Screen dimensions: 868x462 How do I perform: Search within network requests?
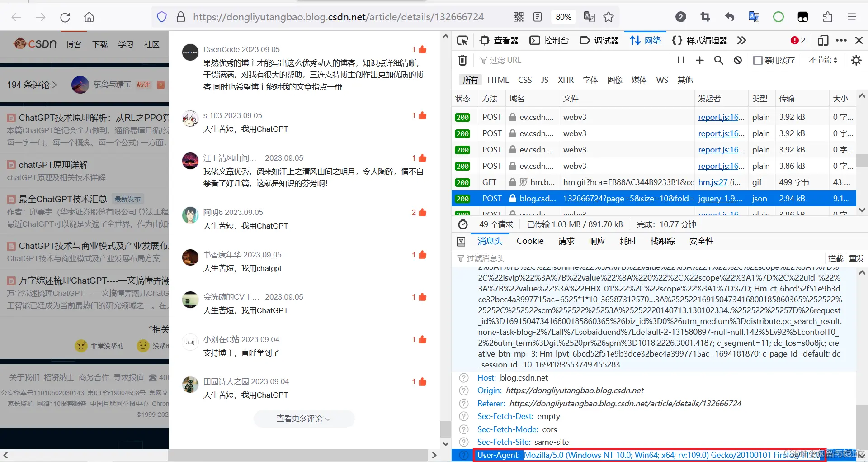[719, 60]
